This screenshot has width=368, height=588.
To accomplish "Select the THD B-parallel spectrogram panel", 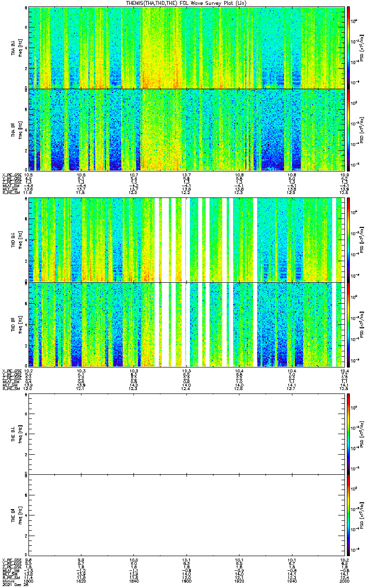I will click(186, 324).
